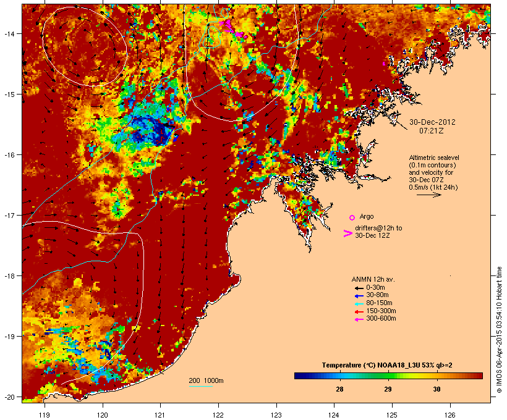Click the '0-30m' depth label
507x420 pixels.
pyautogui.click(x=375, y=288)
